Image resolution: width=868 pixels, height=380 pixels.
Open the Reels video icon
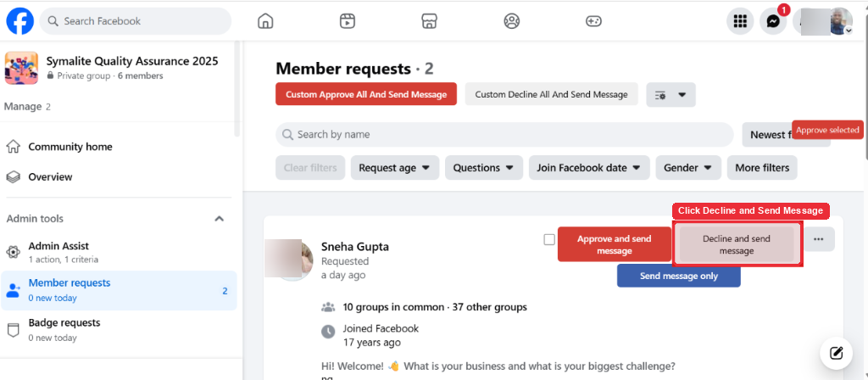click(347, 21)
